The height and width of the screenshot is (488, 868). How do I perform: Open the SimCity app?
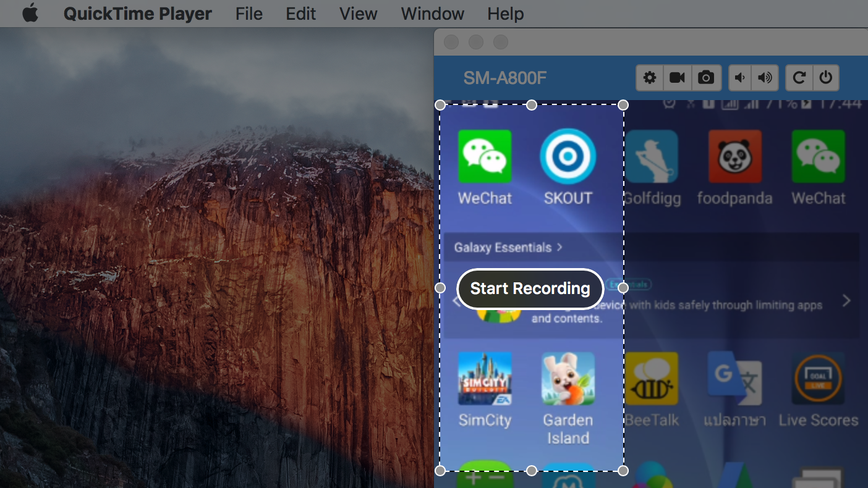pos(485,378)
